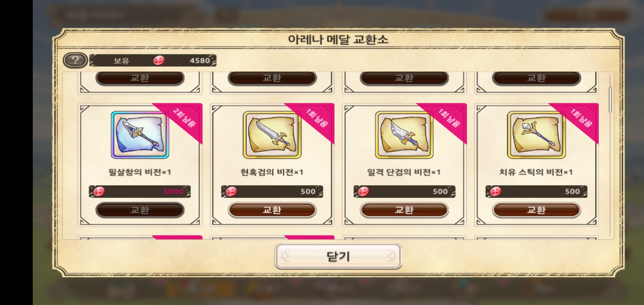Viewport: 644px width, 305px height.
Task: Click last 교환 button in top partial row
Action: (536, 78)
